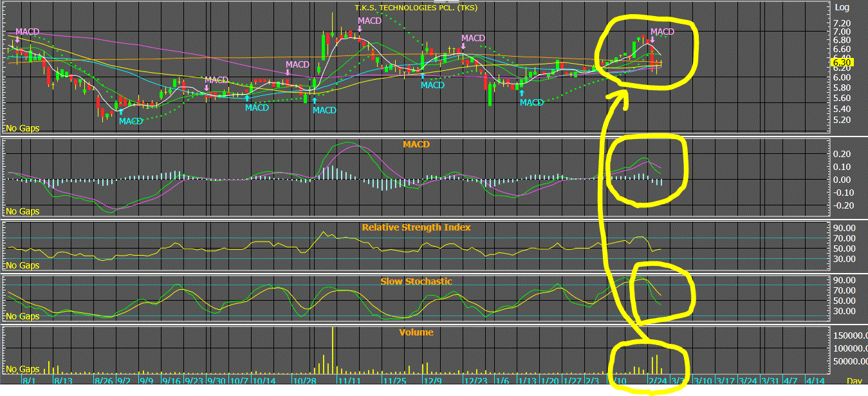The image size is (868, 396).
Task: Click the 7.20 price axis value
Action: 842,23
